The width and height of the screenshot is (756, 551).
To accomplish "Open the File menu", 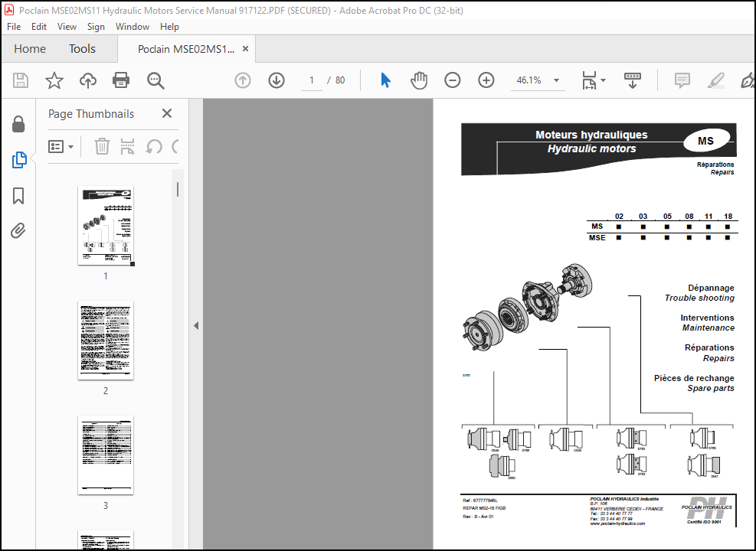I will (x=14, y=27).
